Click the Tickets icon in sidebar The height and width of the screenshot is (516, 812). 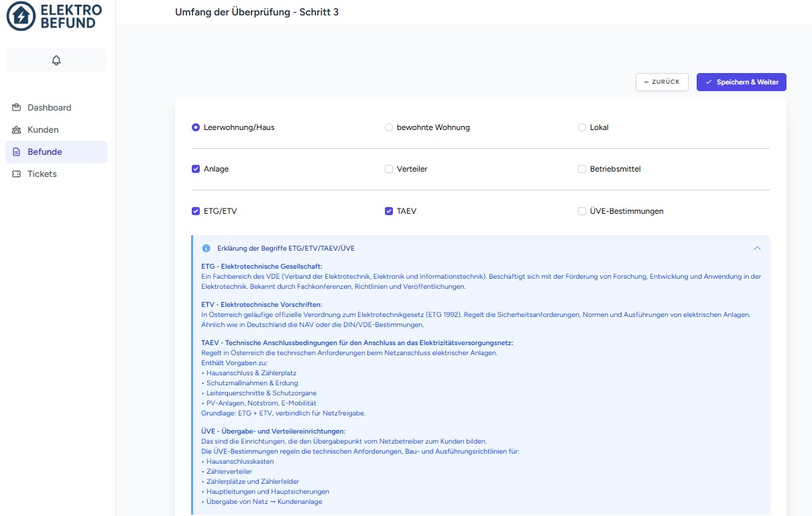point(17,174)
